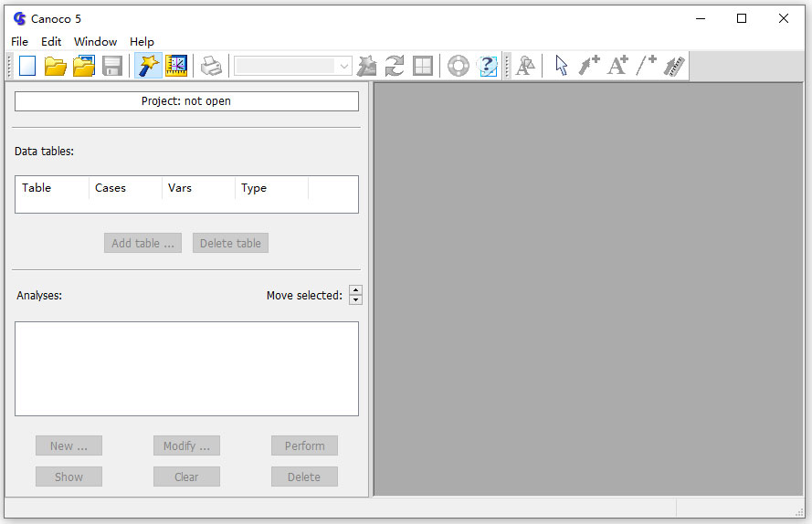812x524 pixels.
Task: Open the File menu
Action: [x=20, y=41]
